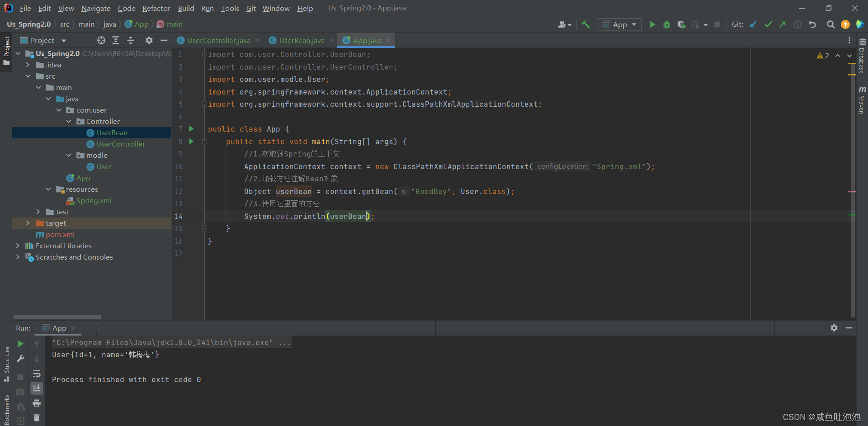The width and height of the screenshot is (868, 426).
Task: Switch to UserController.java tab
Action: (x=218, y=40)
